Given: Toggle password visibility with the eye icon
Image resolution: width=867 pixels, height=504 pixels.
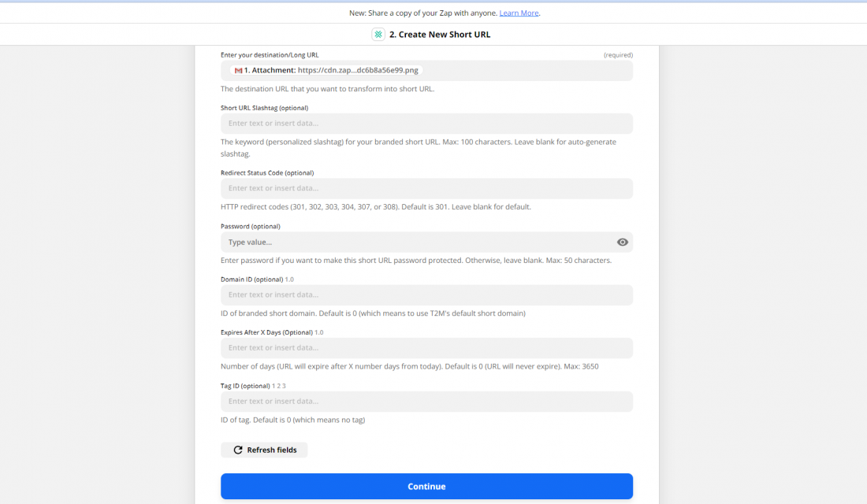Looking at the screenshot, I should coord(622,242).
